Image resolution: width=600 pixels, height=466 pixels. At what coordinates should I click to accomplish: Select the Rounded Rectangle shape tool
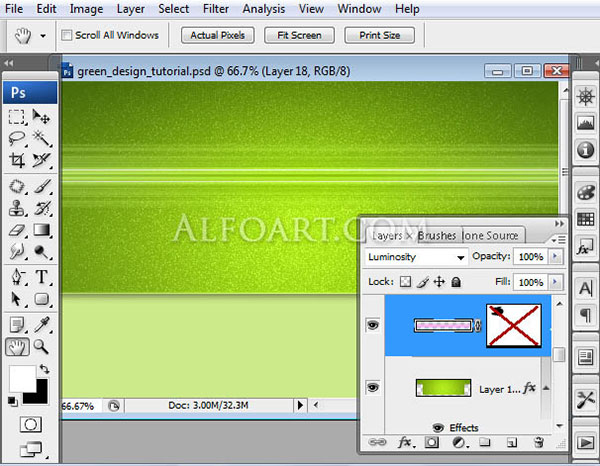coord(42,299)
